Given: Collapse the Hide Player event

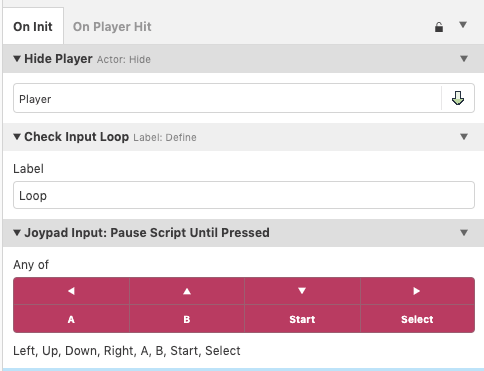Looking at the screenshot, I should [x=17, y=59].
